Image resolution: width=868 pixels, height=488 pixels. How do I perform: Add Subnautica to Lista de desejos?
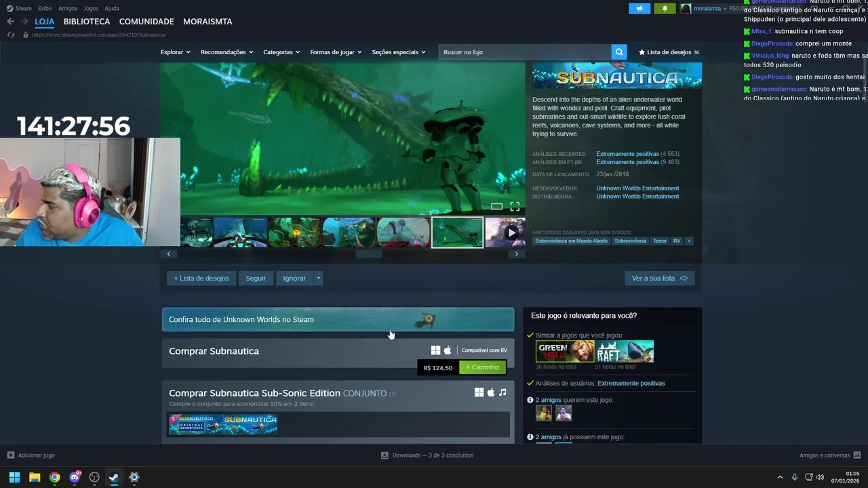click(x=201, y=278)
